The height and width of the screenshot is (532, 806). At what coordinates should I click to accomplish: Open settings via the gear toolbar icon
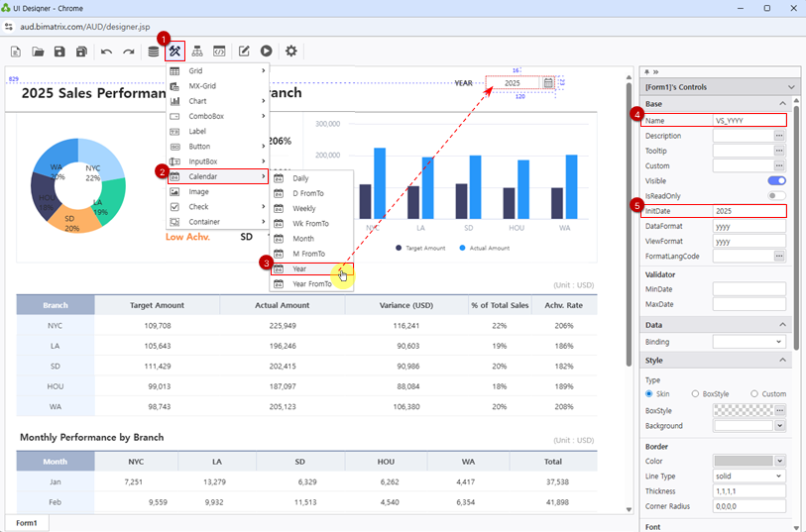coord(290,52)
